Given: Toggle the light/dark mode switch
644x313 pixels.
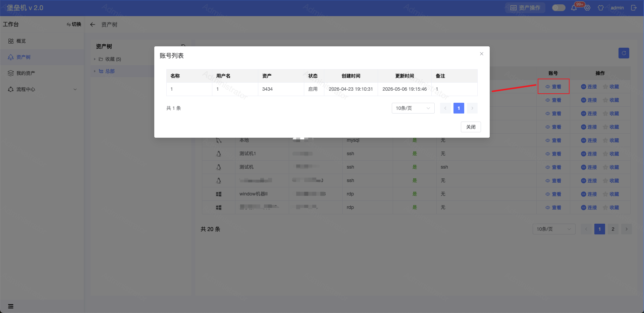Looking at the screenshot, I should pyautogui.click(x=559, y=8).
